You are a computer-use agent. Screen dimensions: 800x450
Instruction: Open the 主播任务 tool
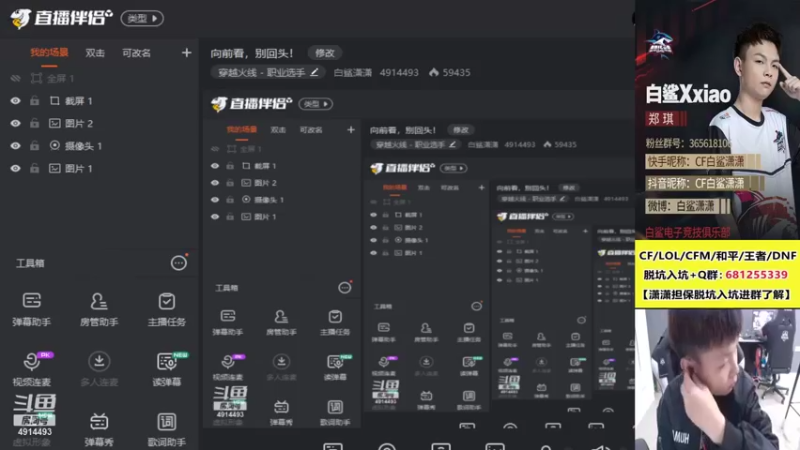166,309
